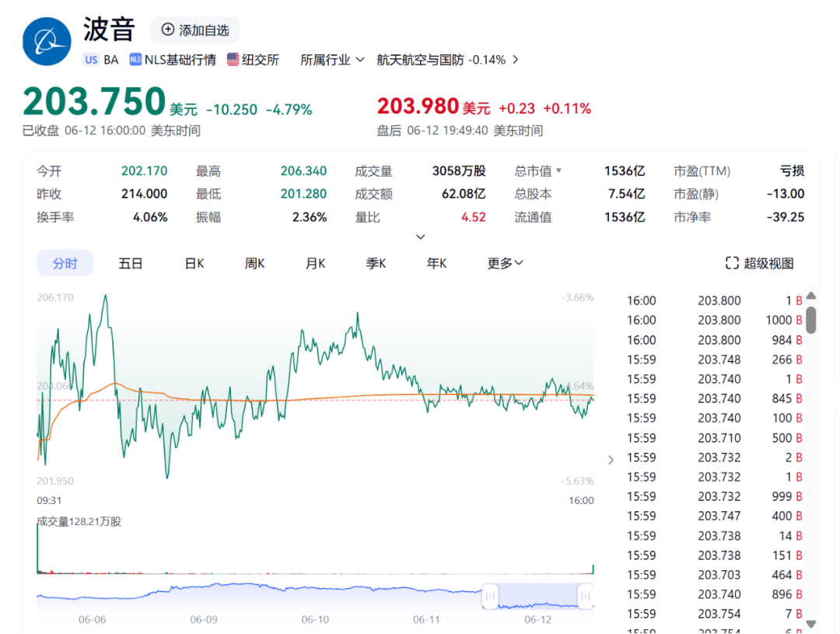Click the US market badge icon
This screenshot has width=840, height=634.
[x=91, y=59]
